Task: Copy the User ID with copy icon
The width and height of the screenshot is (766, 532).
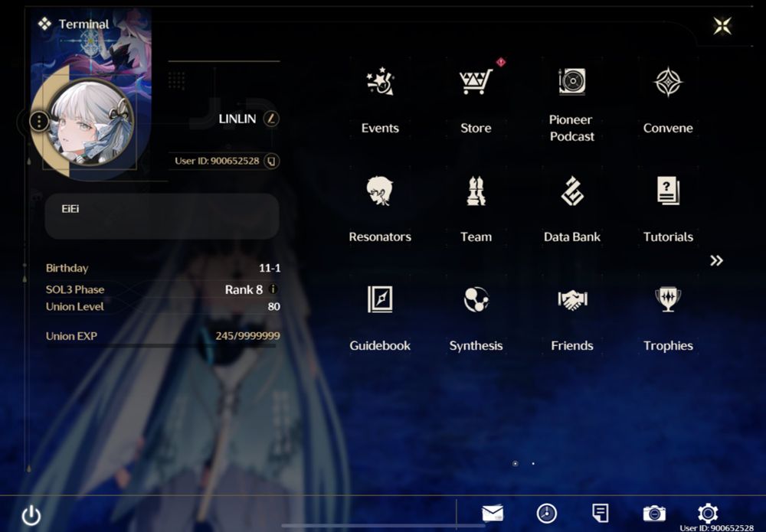Action: 272,161
